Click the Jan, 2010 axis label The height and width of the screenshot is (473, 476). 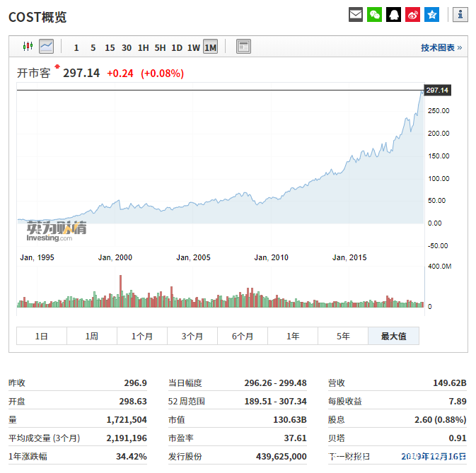coord(271,257)
